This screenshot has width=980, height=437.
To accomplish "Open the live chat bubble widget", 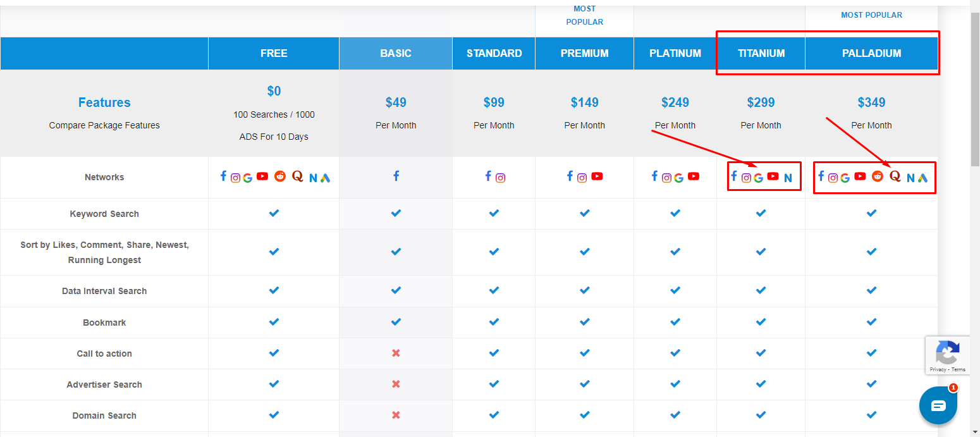I will pos(938,405).
